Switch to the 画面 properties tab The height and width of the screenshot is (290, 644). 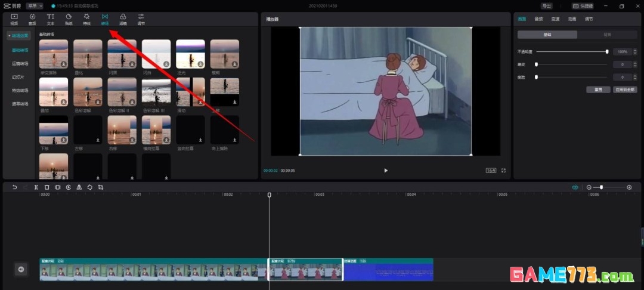click(x=522, y=19)
